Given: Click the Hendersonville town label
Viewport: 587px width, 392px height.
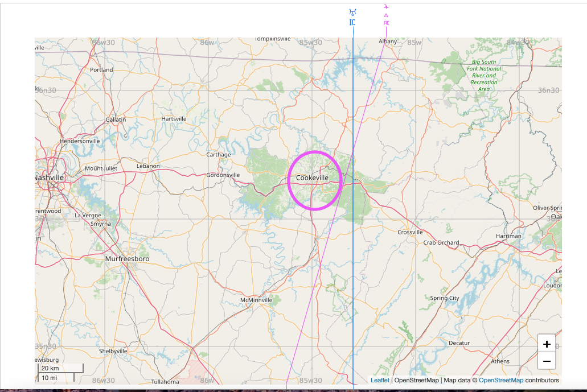Looking at the screenshot, I should pyautogui.click(x=80, y=141).
